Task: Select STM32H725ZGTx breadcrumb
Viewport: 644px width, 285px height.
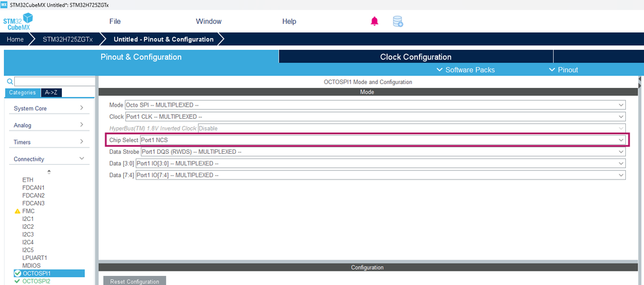Action: 68,39
